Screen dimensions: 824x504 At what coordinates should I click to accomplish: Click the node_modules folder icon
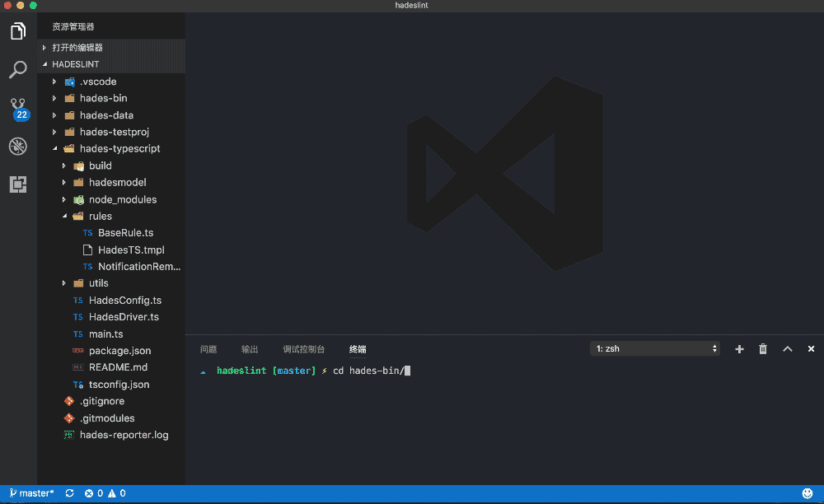click(78, 199)
